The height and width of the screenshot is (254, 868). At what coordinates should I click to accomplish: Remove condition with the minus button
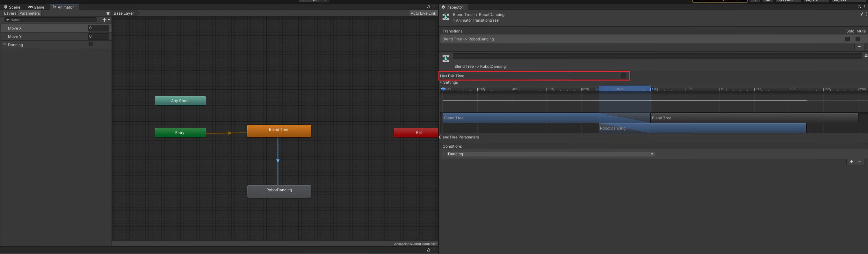point(860,162)
